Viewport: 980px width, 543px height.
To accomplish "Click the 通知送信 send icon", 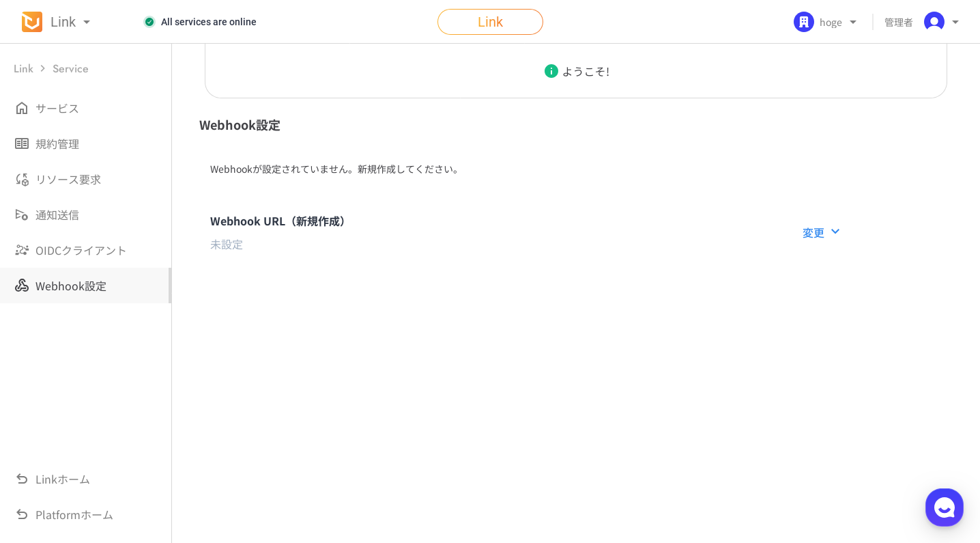I will coord(22,214).
